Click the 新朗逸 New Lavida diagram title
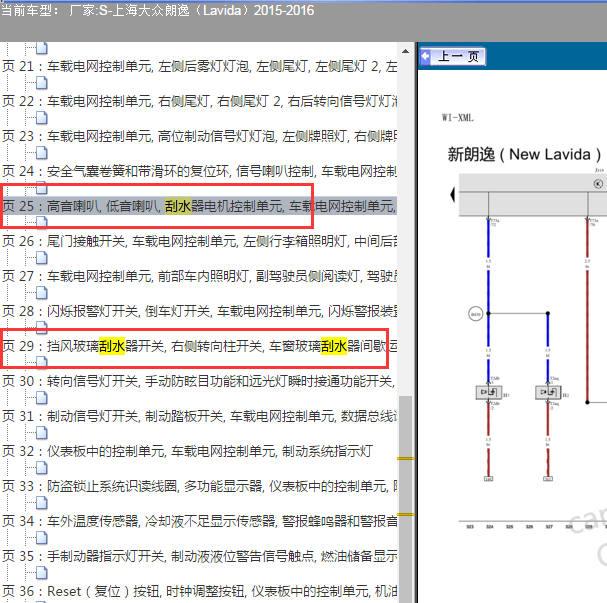The height and width of the screenshot is (603, 607). (524, 154)
